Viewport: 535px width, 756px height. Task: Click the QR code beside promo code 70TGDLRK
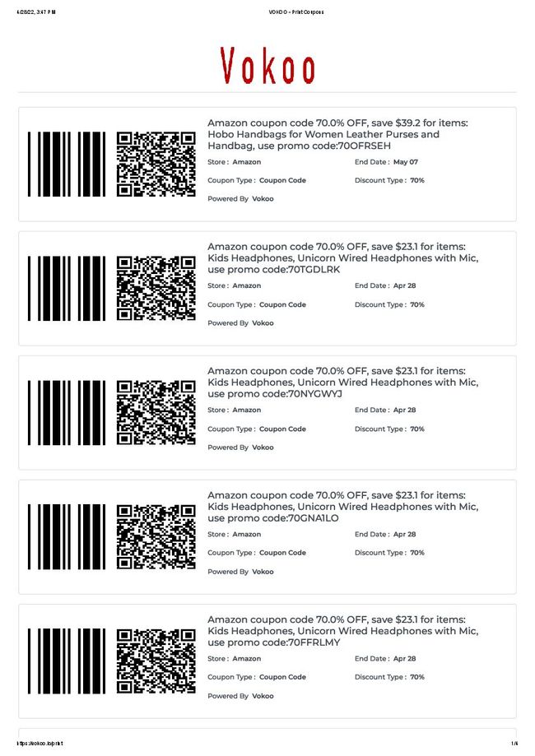(156, 288)
